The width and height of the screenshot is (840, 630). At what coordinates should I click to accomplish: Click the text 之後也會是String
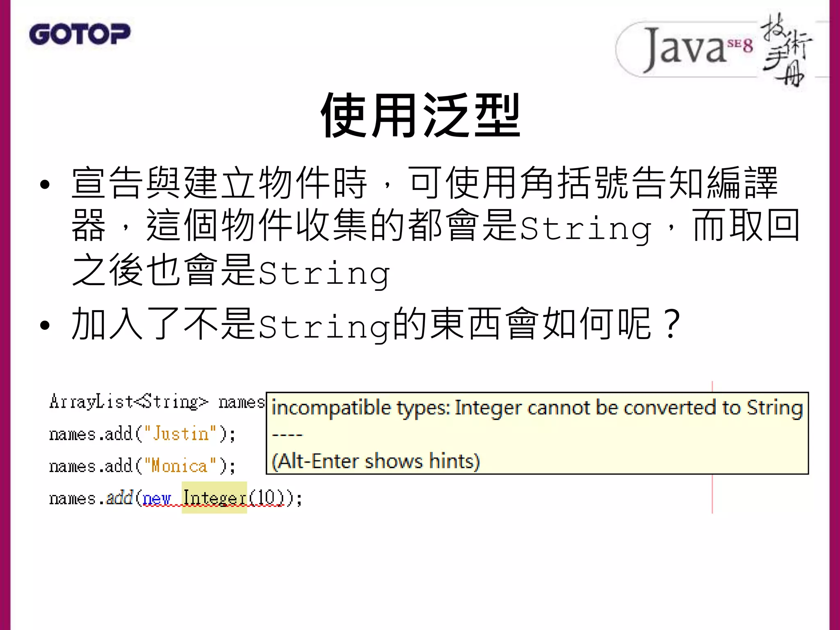click(x=231, y=271)
